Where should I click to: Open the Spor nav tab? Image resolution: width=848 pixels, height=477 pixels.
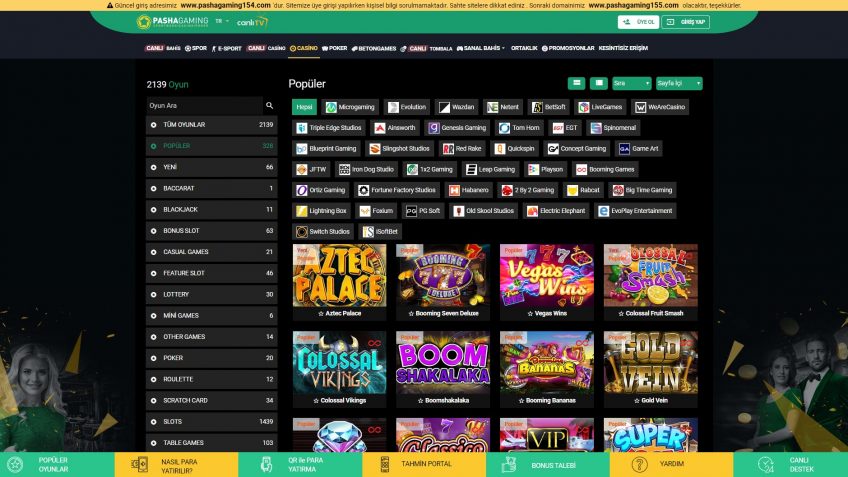point(196,48)
